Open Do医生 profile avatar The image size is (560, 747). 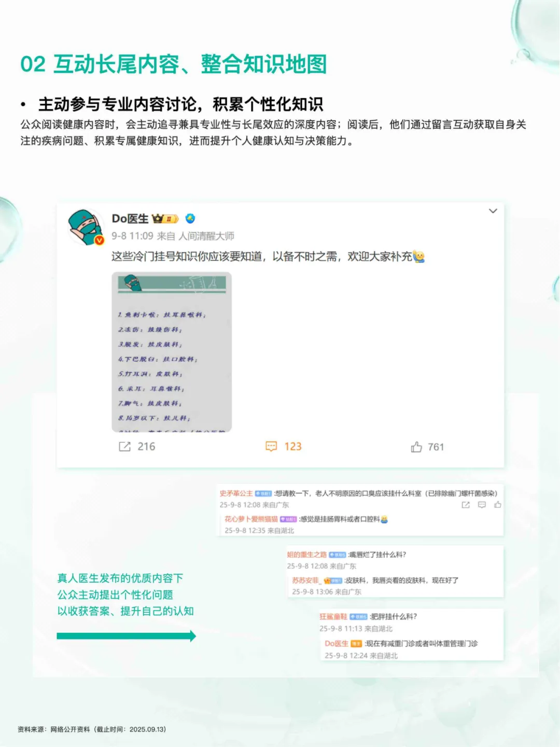click(86, 227)
